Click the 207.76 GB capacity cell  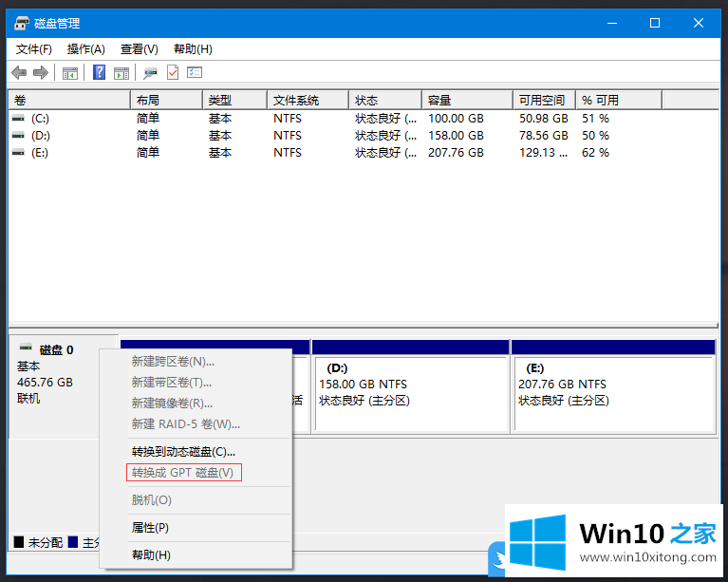coord(456,152)
